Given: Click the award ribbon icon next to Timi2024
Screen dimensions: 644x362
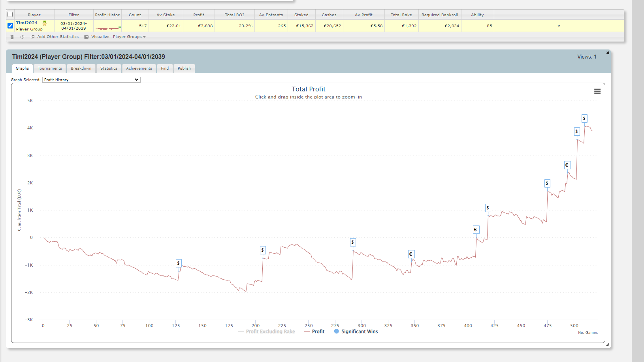Looking at the screenshot, I should pos(45,23).
